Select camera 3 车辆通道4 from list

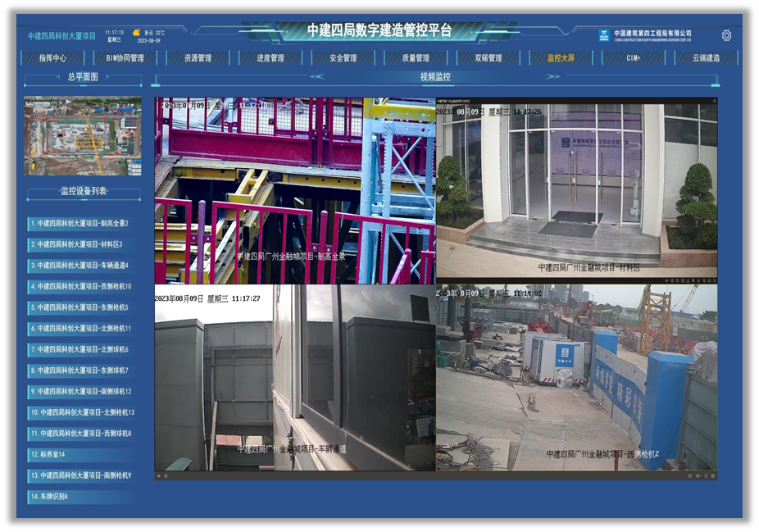80,266
